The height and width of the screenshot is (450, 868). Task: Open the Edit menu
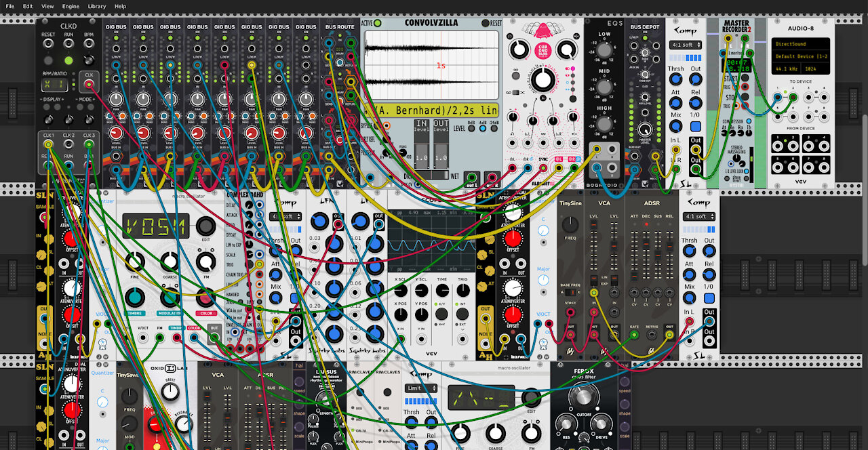pos(28,6)
